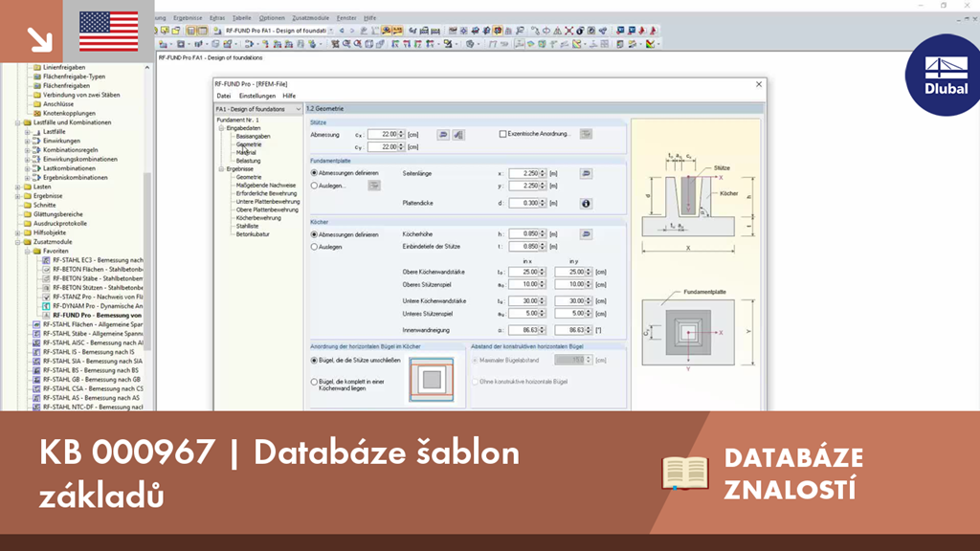Enable Exzentrische Anordnung checkbox

coord(503,134)
